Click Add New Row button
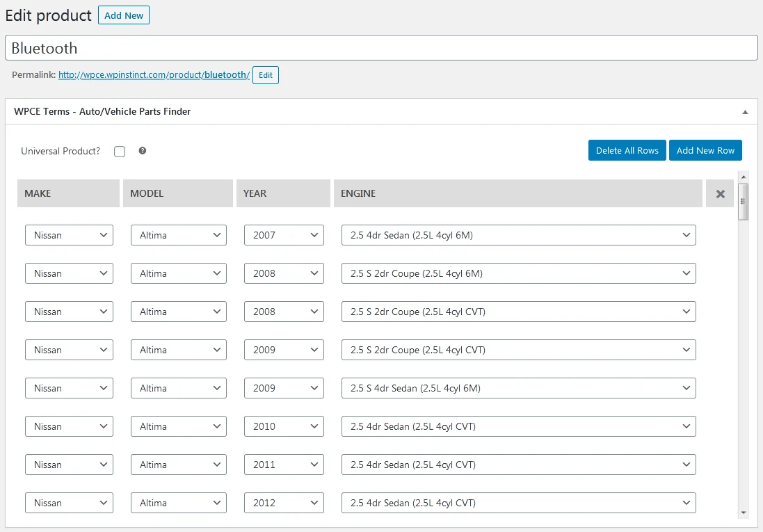Viewport: 763px width, 532px height. tap(705, 150)
